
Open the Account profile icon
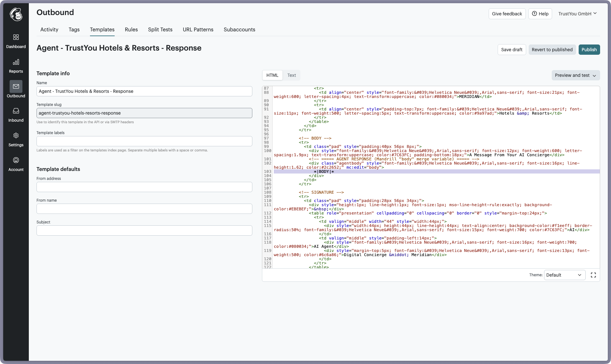click(x=16, y=160)
